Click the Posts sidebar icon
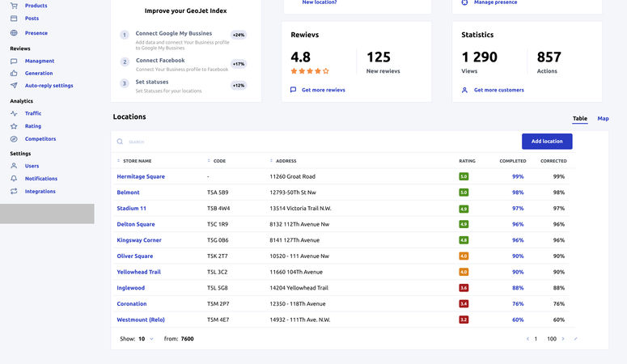Screen dimensions: 627x364 [14, 19]
